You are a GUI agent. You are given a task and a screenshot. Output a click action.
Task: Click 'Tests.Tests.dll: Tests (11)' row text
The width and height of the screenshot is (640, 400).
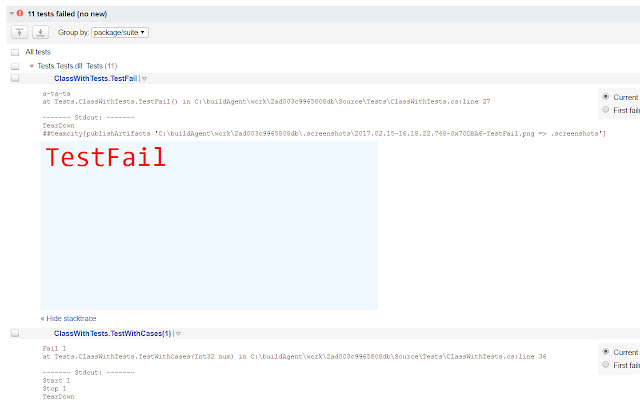coord(78,66)
